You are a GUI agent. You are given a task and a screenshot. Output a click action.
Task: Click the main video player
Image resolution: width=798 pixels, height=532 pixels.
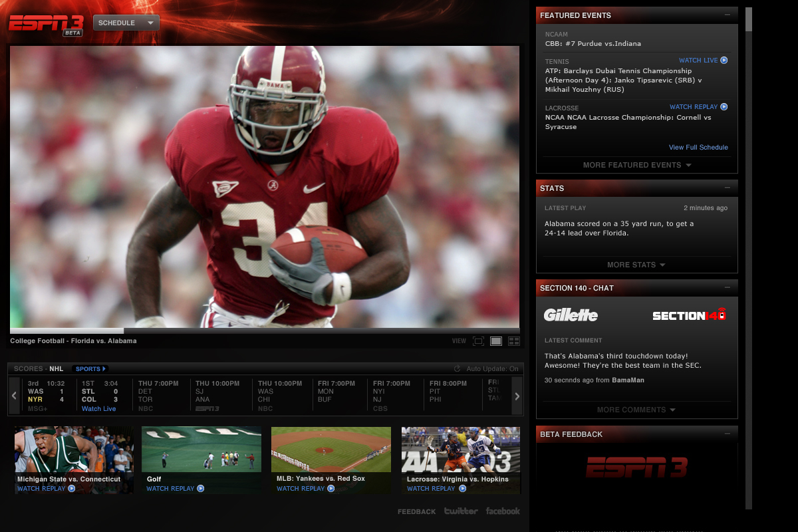pos(265,186)
